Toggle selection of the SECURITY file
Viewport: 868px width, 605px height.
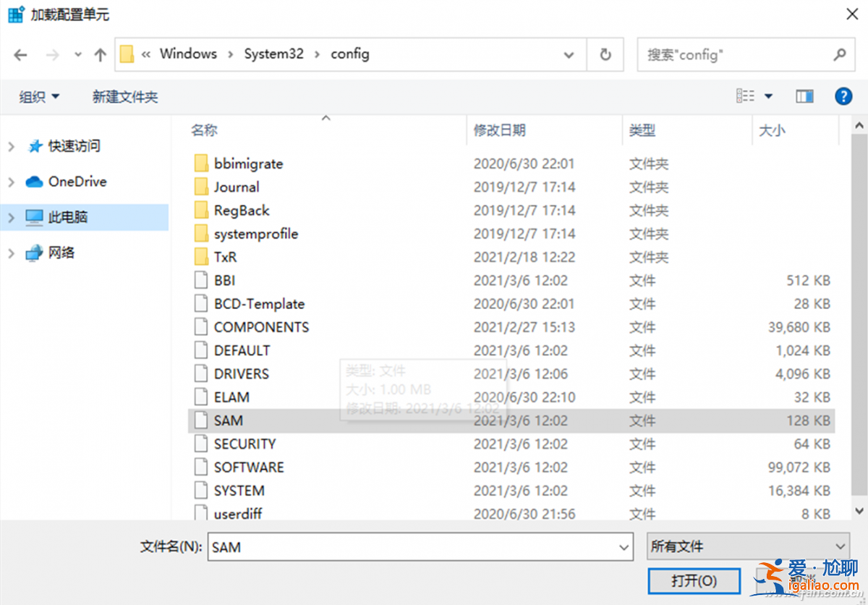click(x=244, y=444)
